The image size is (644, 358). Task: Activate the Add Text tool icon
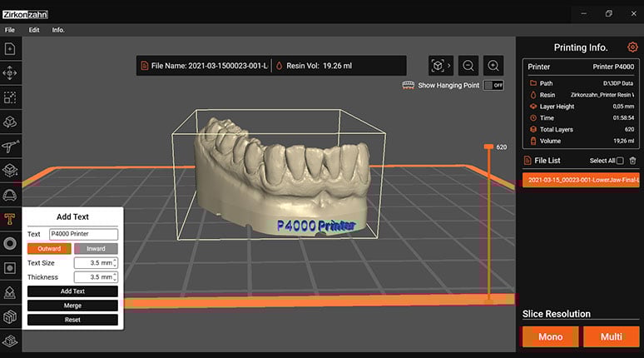(x=11, y=219)
